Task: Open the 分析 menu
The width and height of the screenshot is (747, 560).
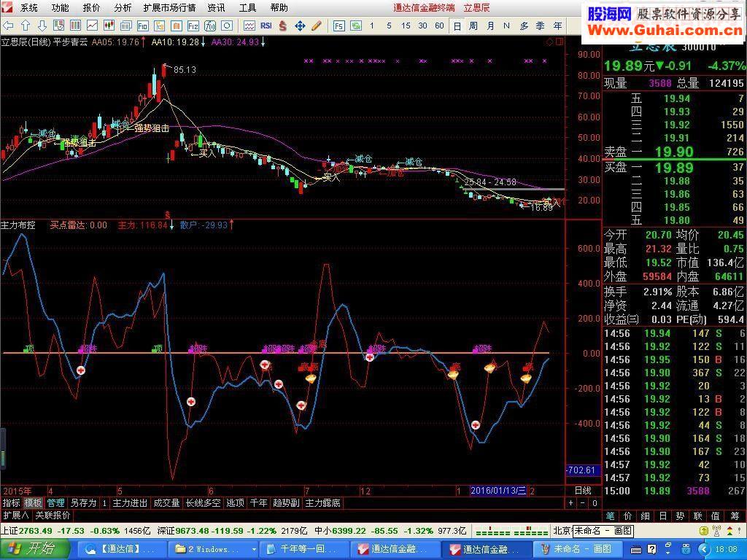Action: click(123, 7)
